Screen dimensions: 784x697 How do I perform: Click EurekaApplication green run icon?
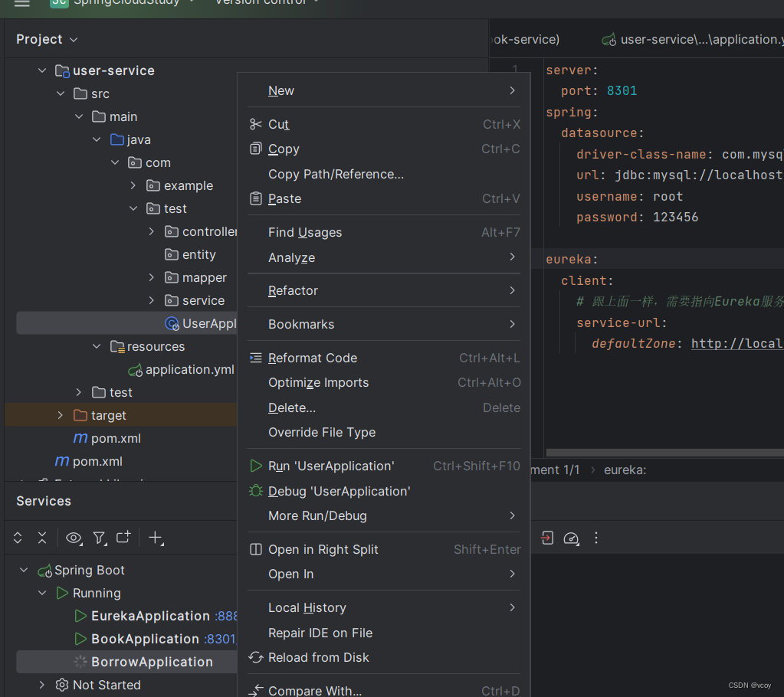pyautogui.click(x=80, y=616)
